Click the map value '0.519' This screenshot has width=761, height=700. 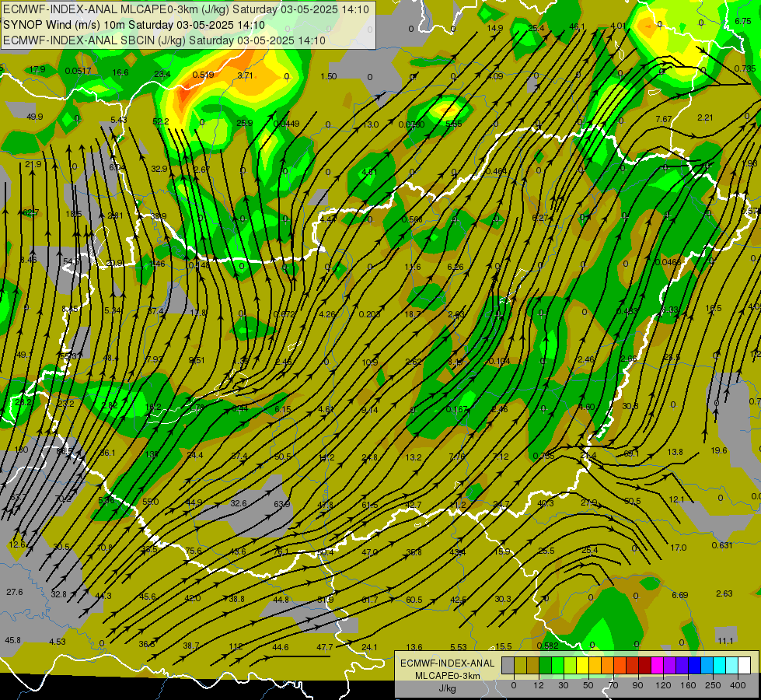(203, 75)
